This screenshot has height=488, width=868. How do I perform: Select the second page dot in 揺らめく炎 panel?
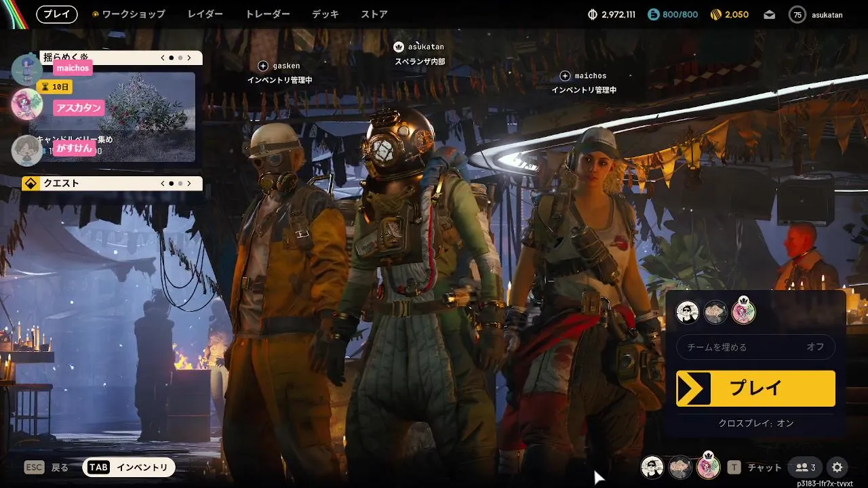[180, 58]
